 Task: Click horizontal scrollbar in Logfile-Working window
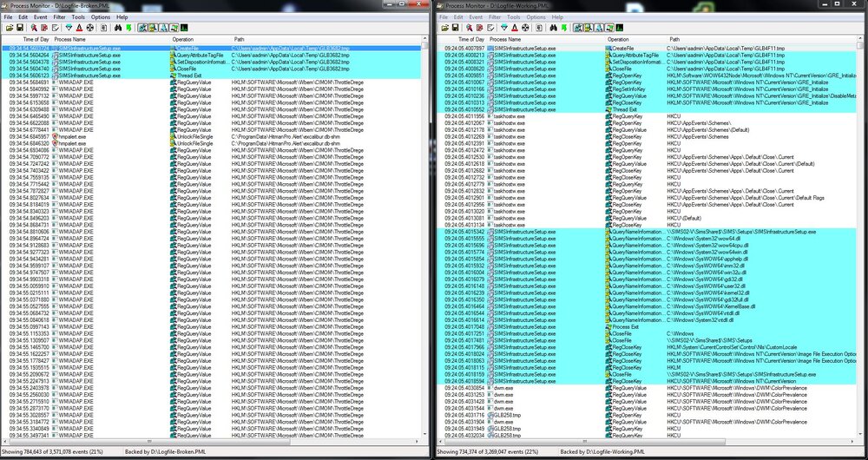[647, 441]
